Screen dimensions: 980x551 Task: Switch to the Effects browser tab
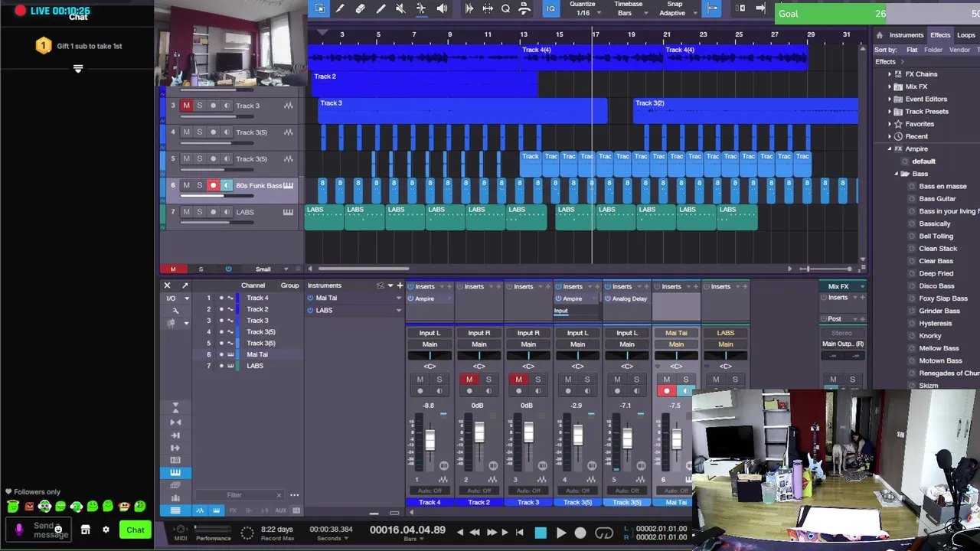point(940,35)
